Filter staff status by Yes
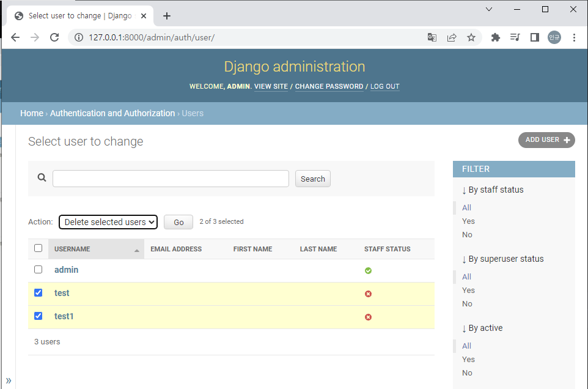588x389 pixels. (x=468, y=221)
